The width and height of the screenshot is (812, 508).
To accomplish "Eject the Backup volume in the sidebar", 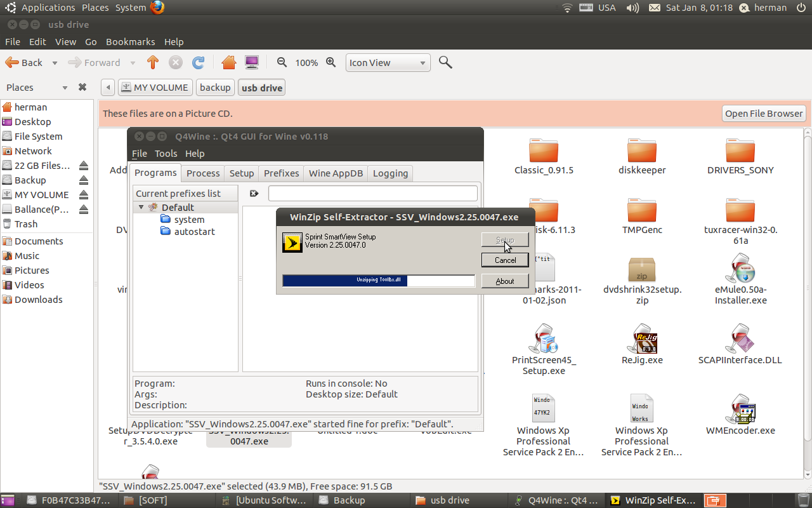I will (83, 180).
